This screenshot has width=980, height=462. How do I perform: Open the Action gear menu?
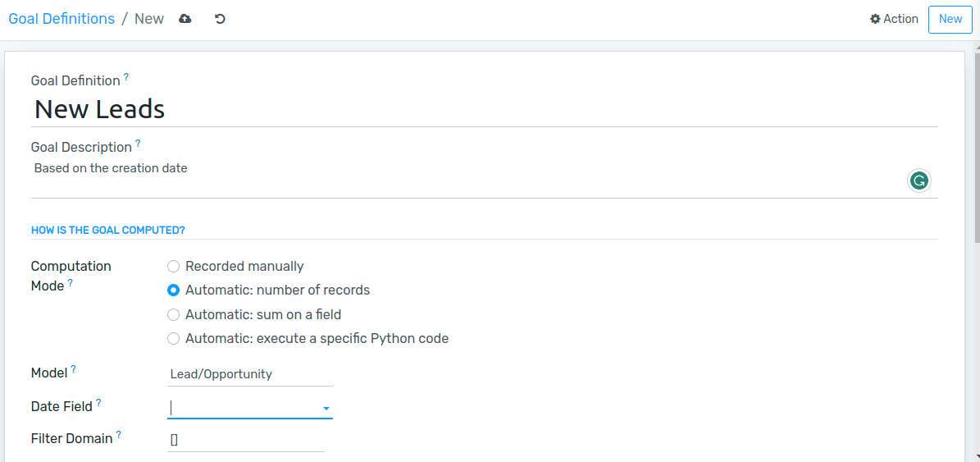(x=895, y=19)
